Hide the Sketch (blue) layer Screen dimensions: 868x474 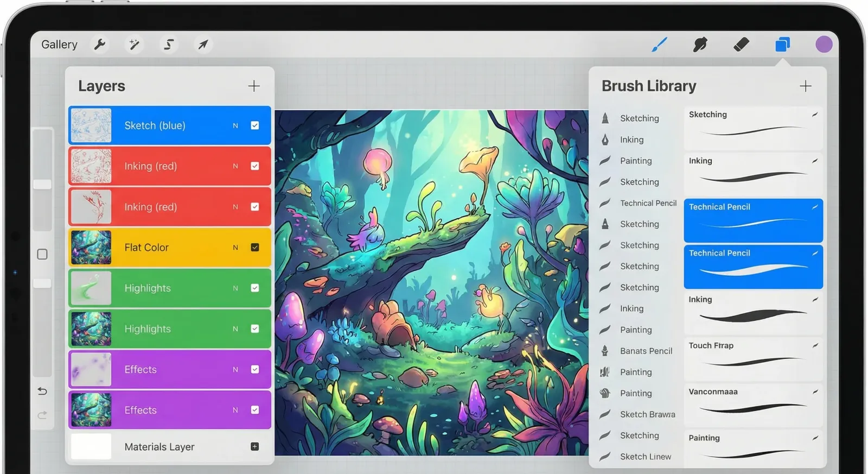click(x=255, y=125)
